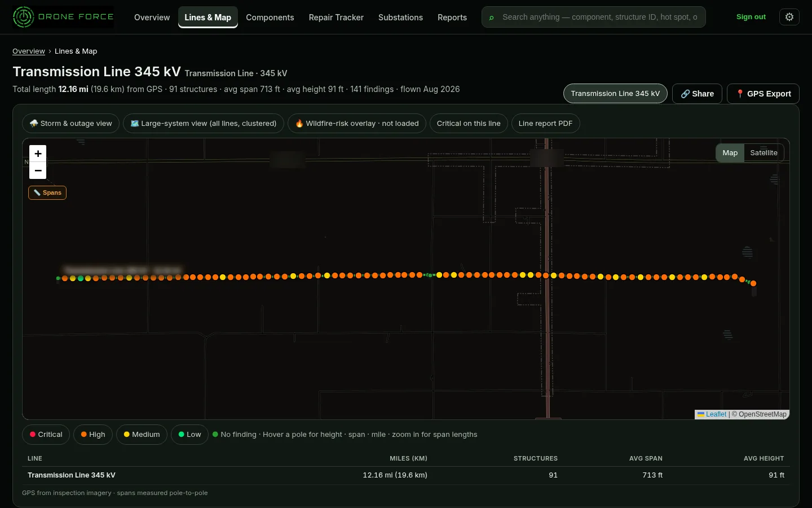Open the Repair Tracker tab
Image resolution: width=812 pixels, height=508 pixels.
336,17
